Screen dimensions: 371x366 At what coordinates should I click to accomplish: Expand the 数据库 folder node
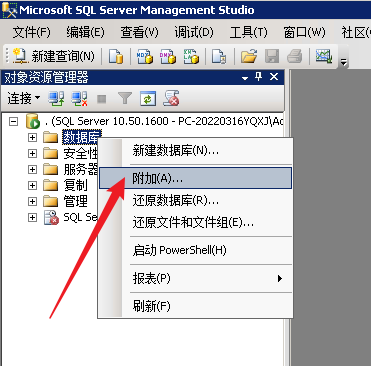pyautogui.click(x=32, y=137)
